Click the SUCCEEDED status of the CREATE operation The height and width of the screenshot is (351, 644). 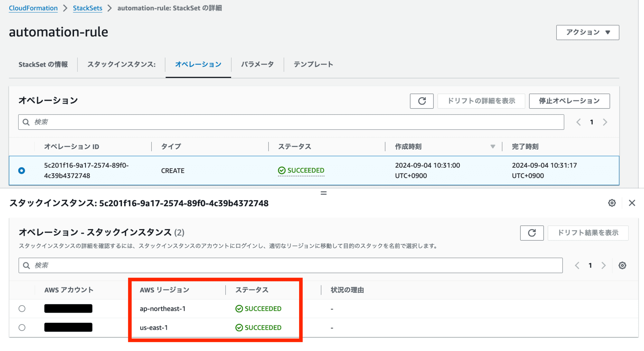pyautogui.click(x=301, y=171)
